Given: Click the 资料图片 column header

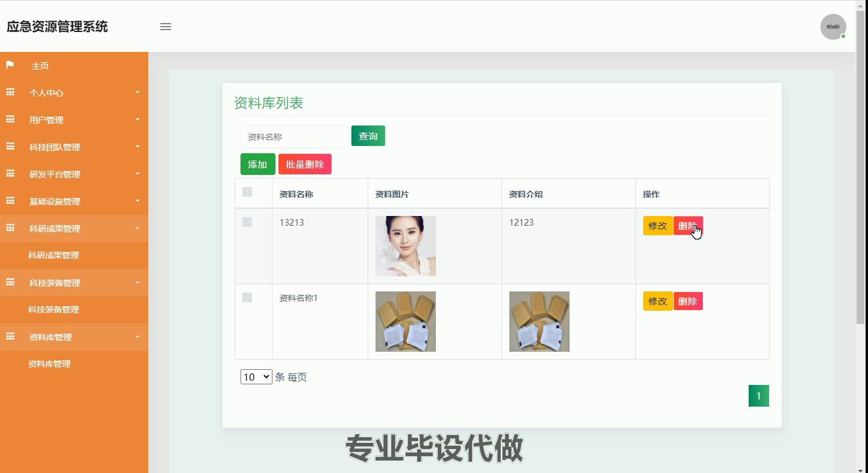Looking at the screenshot, I should 392,194.
